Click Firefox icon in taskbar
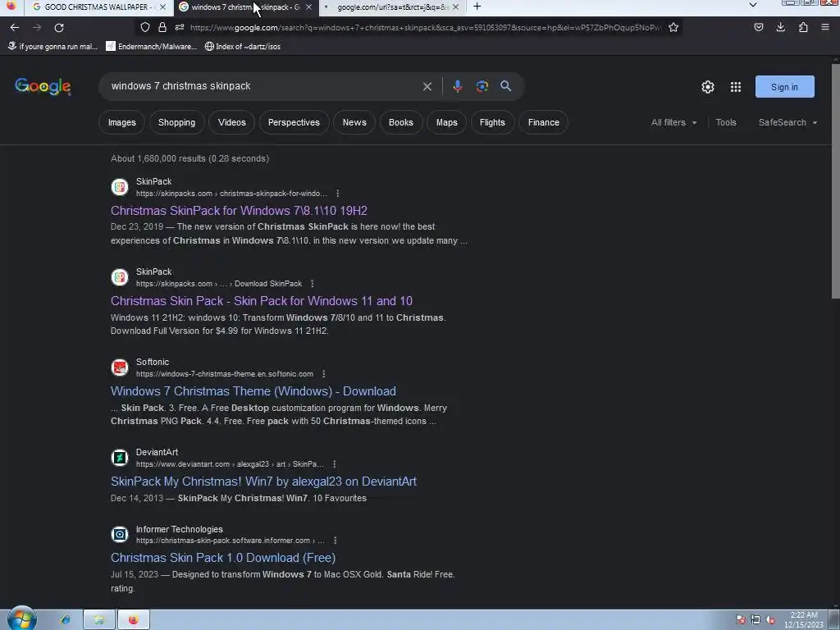The image size is (840, 630). 134,620
